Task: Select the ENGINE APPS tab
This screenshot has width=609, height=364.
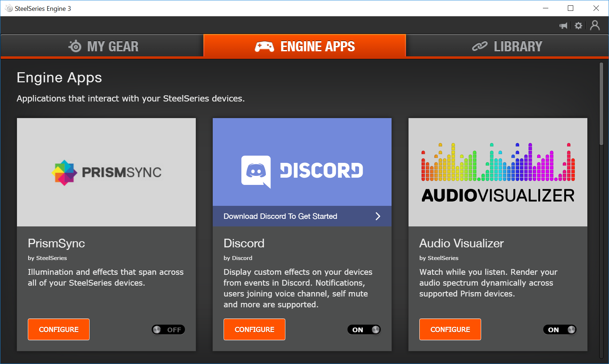Action: pos(305,46)
